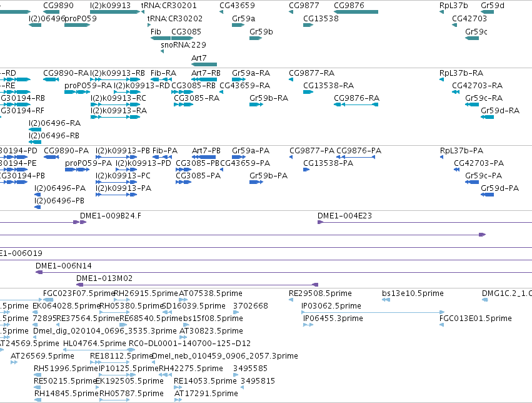
Task: Click transcript l(2)k09913-RC
Action: pos(118,98)
